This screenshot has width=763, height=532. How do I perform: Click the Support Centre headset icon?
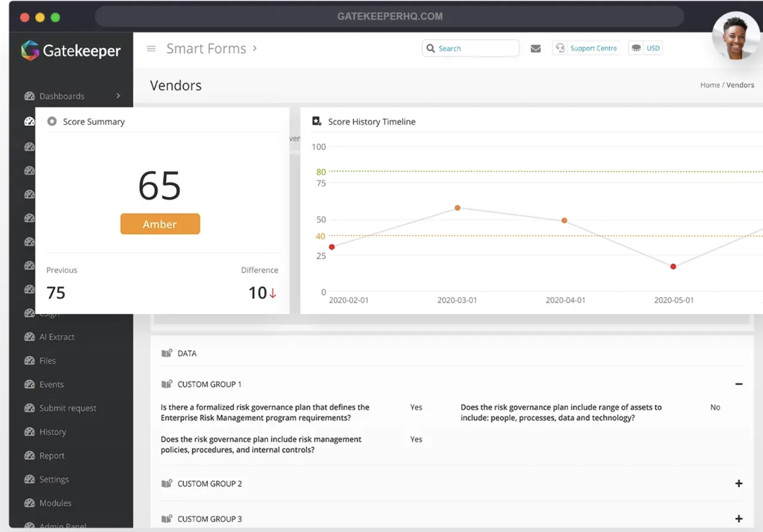[560, 48]
